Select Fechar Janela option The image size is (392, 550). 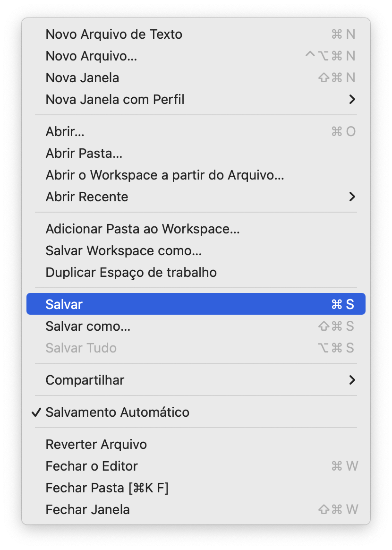[x=88, y=509]
